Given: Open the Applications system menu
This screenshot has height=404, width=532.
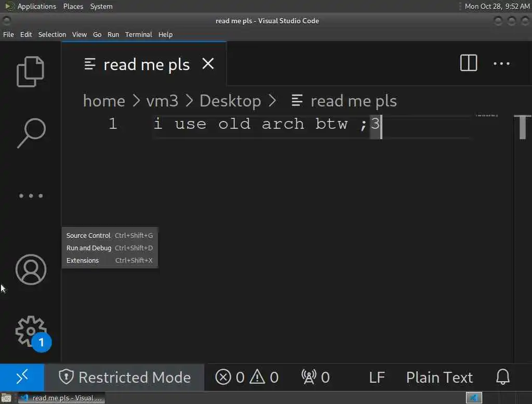Looking at the screenshot, I should click(31, 6).
